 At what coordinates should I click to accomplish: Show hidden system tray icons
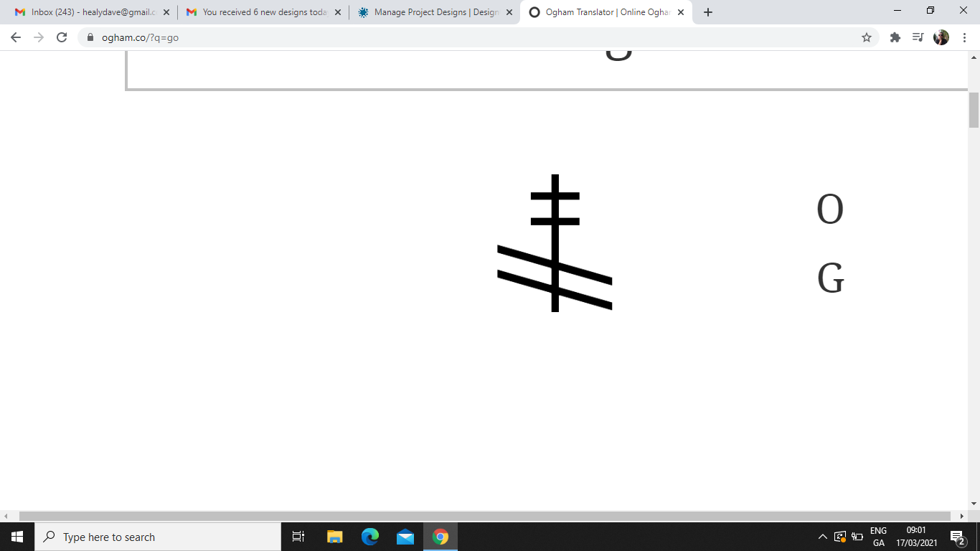[823, 537]
